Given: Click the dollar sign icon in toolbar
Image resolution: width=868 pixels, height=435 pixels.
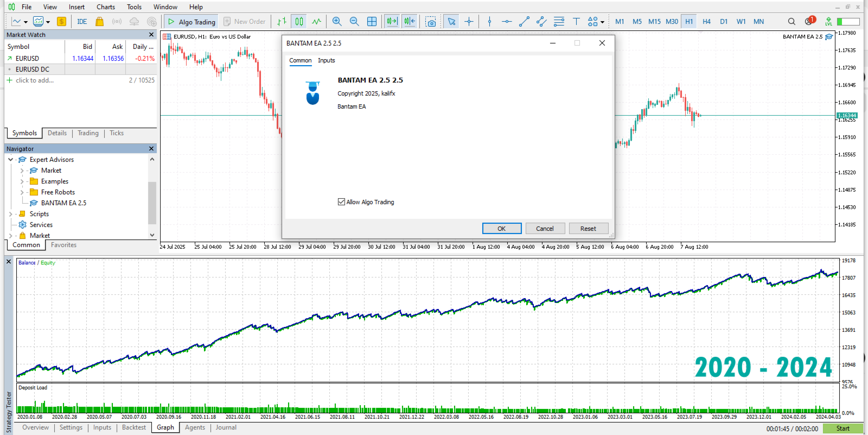Looking at the screenshot, I should [x=61, y=22].
